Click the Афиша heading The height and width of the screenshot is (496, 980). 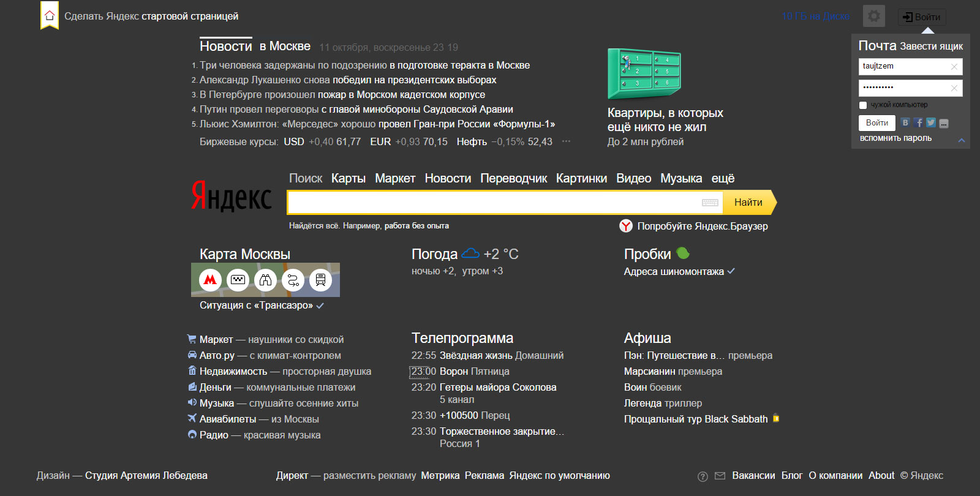[647, 338]
